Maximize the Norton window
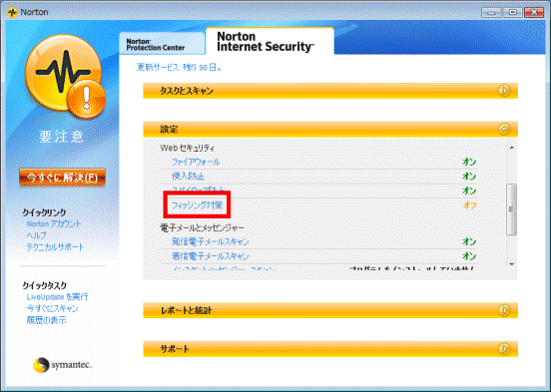The height and width of the screenshot is (392, 551). 512,12
